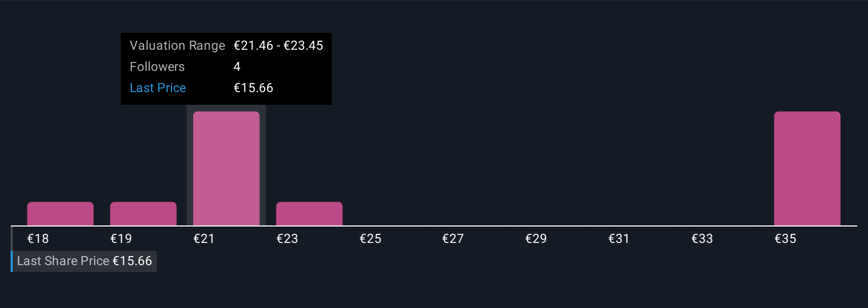Viewport: 868px width, 308px height.
Task: Click the followers count 4 in tooltip
Action: (237, 67)
